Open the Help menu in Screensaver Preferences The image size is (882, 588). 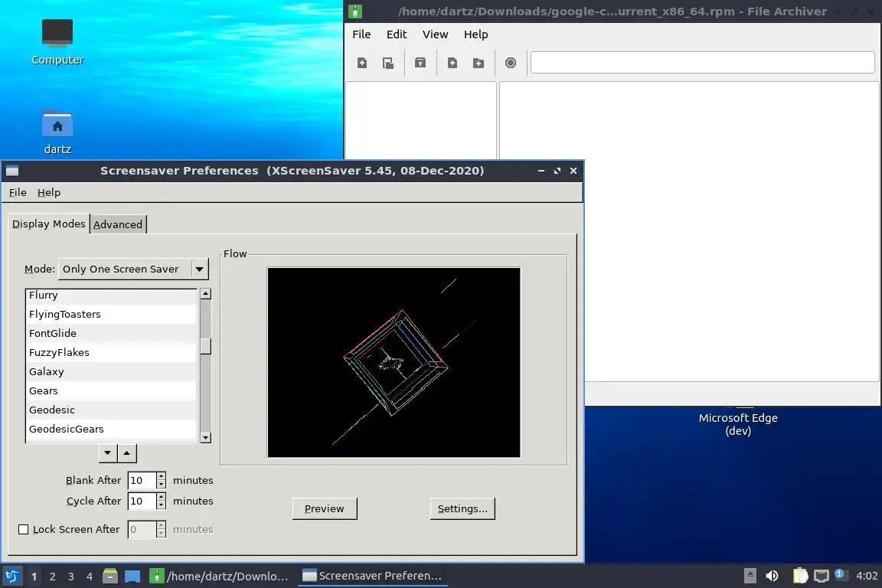coord(49,192)
